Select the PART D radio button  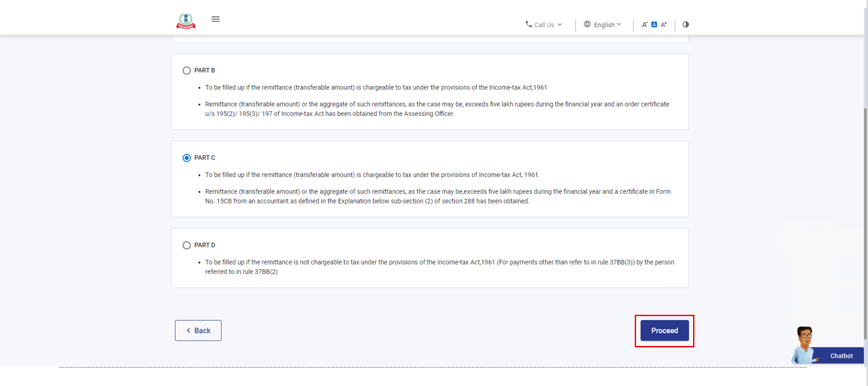[186, 246]
